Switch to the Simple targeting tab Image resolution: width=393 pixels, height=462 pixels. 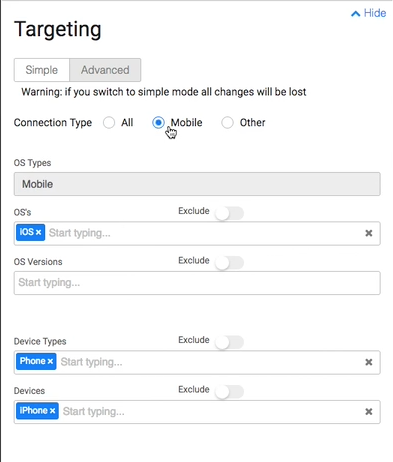click(42, 70)
